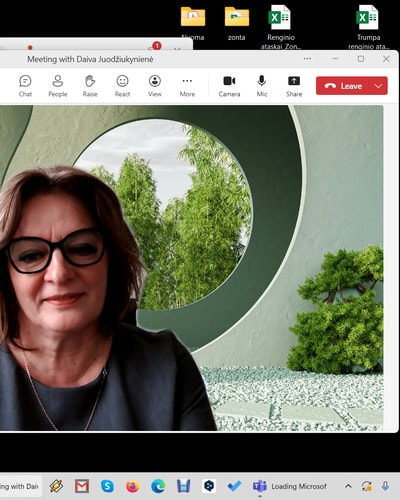Open the Trumpa renginio Excel file

(368, 27)
